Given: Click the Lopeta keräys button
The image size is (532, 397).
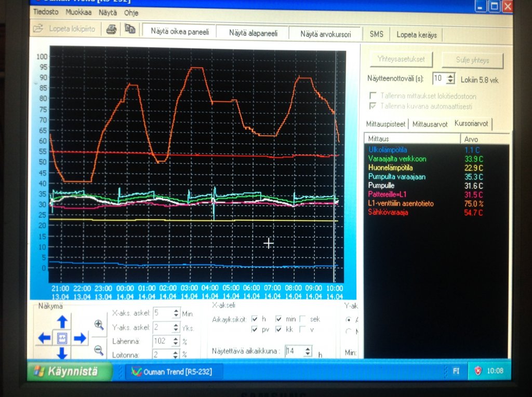Looking at the screenshot, I should (416, 35).
